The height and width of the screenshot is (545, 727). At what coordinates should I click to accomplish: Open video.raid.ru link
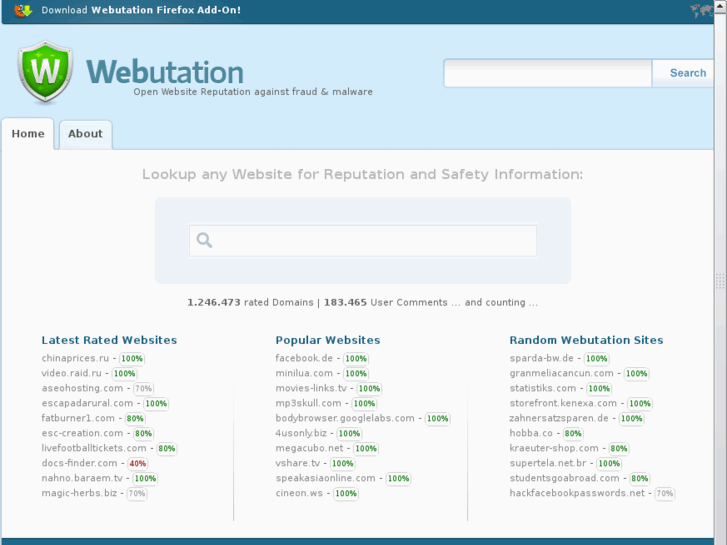[x=71, y=373]
